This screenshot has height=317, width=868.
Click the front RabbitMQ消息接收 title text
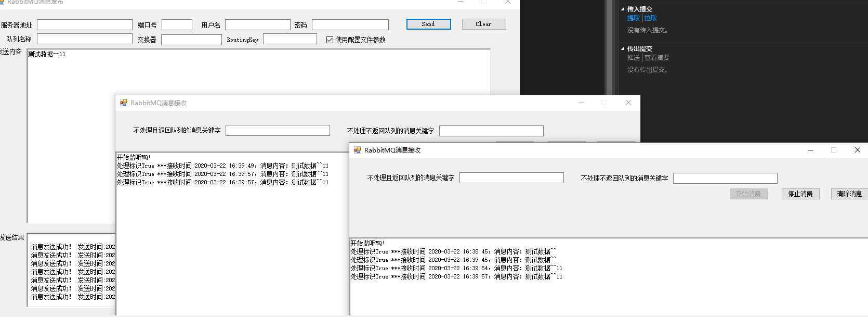coord(392,150)
